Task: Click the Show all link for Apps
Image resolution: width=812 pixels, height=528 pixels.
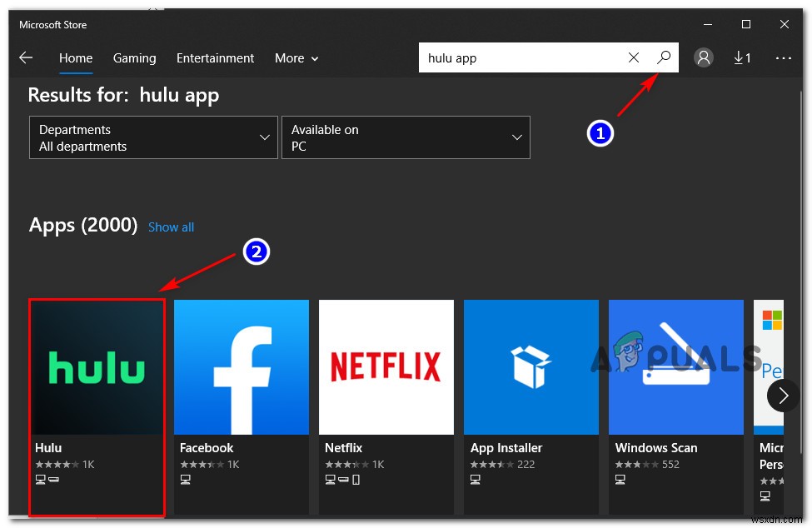Action: coord(171,227)
